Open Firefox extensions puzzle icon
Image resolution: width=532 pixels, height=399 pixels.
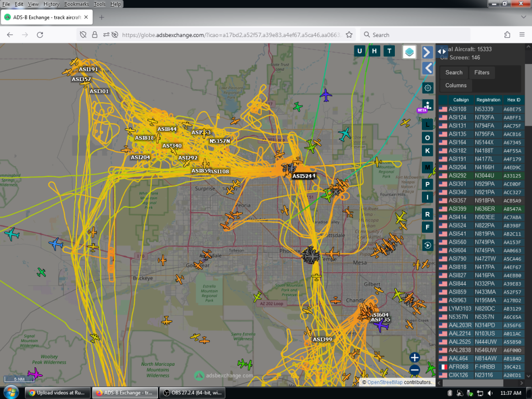[507, 35]
